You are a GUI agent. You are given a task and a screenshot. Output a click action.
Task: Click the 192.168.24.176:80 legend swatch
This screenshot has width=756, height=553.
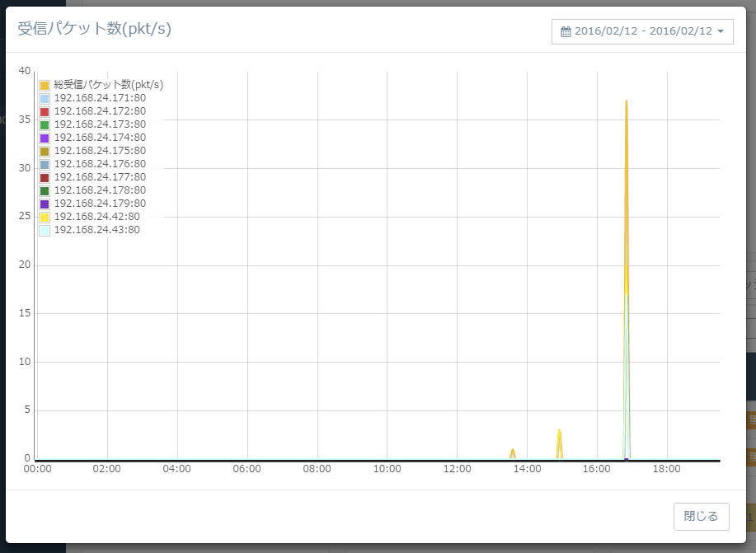45,164
